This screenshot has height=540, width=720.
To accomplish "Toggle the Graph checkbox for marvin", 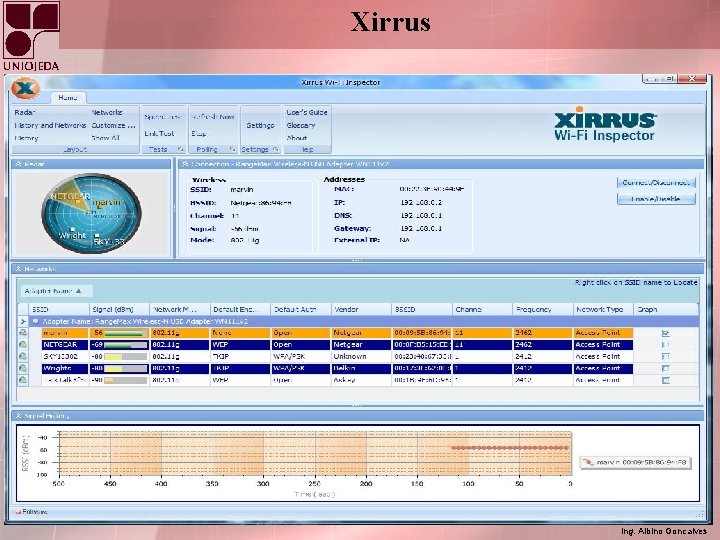I will tap(666, 333).
